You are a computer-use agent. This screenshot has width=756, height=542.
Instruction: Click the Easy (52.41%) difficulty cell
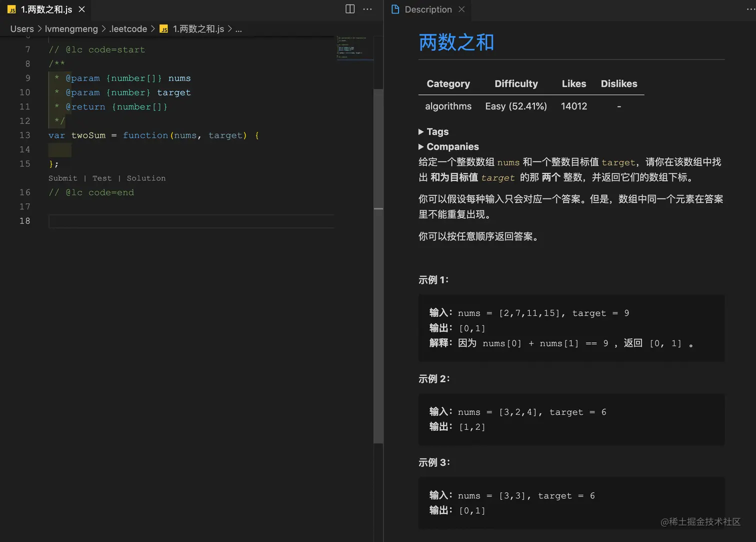click(516, 106)
